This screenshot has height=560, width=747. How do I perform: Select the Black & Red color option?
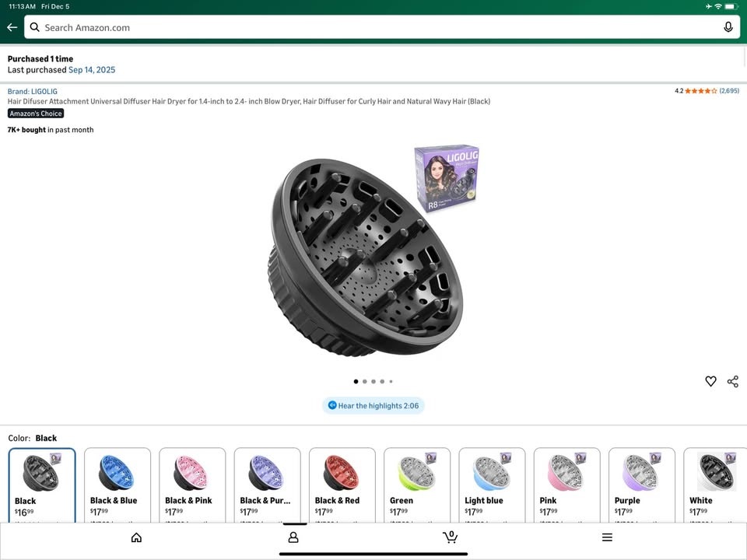(x=342, y=485)
